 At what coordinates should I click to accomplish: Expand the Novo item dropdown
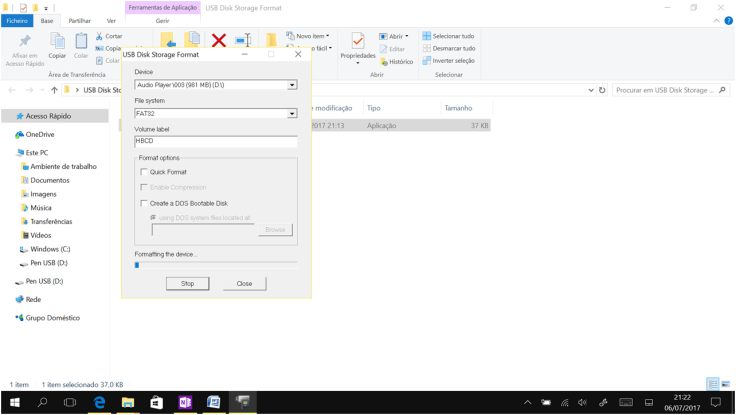coord(308,36)
